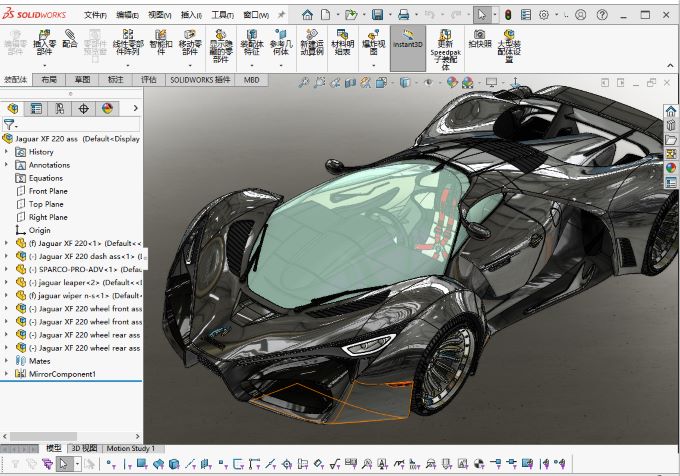Open Insert (插入) menu
This screenshot has height=476, width=680.
(x=191, y=15)
